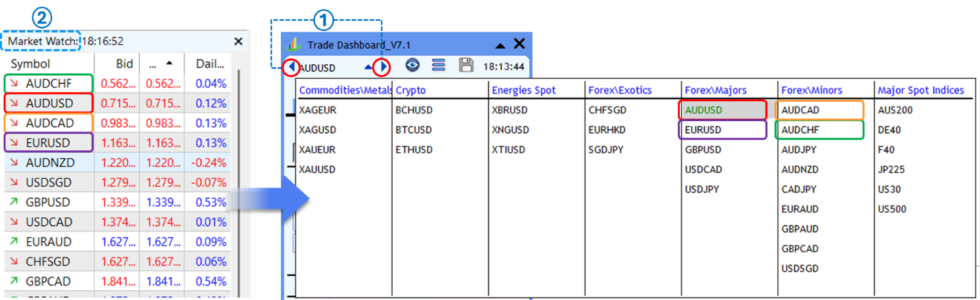Select AUDCHF row in Market Watch
Screen dimensions: 980x300
pos(117,84)
